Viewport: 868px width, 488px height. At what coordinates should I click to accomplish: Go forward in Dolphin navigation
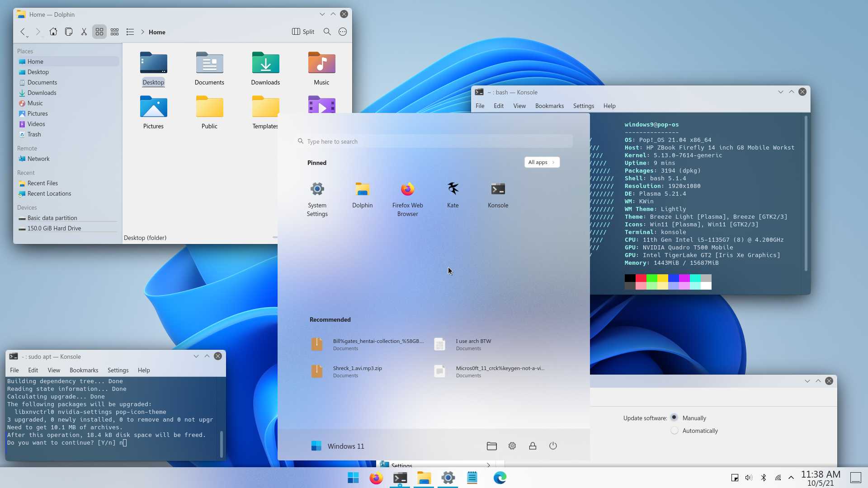38,32
